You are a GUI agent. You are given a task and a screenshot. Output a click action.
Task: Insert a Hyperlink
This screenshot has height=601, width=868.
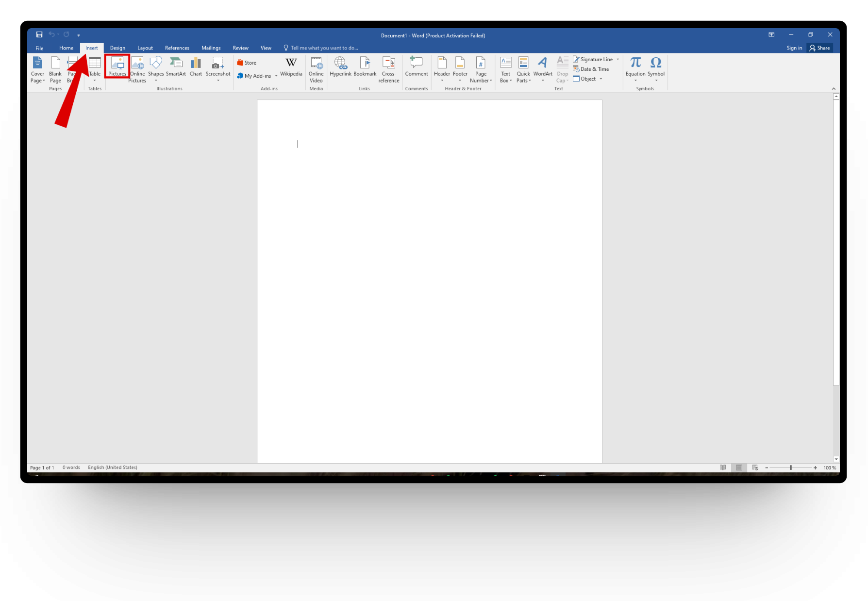click(x=340, y=67)
